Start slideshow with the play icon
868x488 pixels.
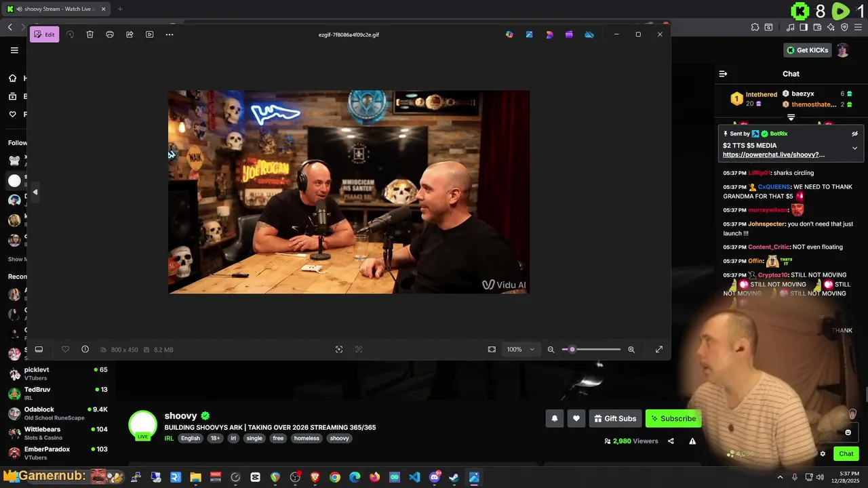[x=150, y=35]
